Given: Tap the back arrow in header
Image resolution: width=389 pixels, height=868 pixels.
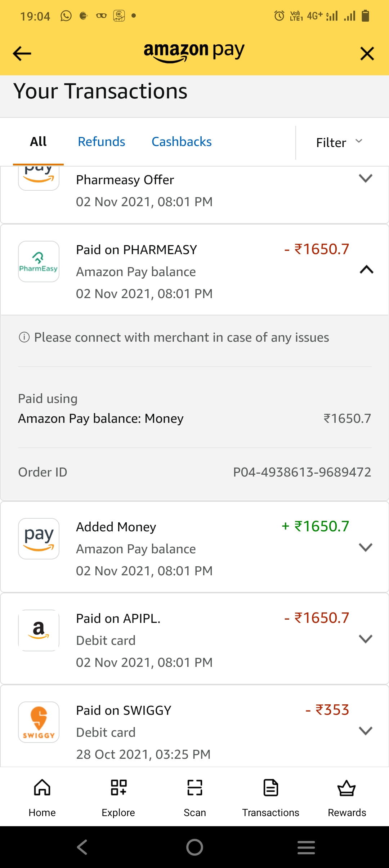Looking at the screenshot, I should tap(22, 54).
